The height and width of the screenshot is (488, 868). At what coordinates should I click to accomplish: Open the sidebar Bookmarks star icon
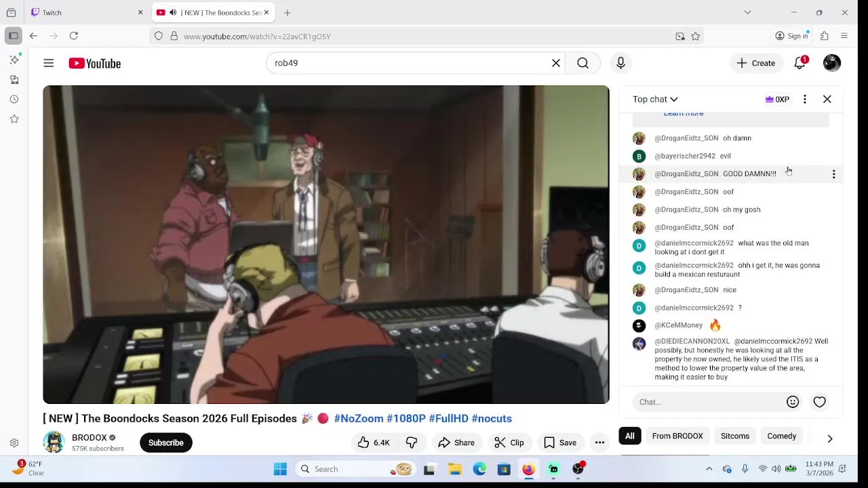point(14,119)
